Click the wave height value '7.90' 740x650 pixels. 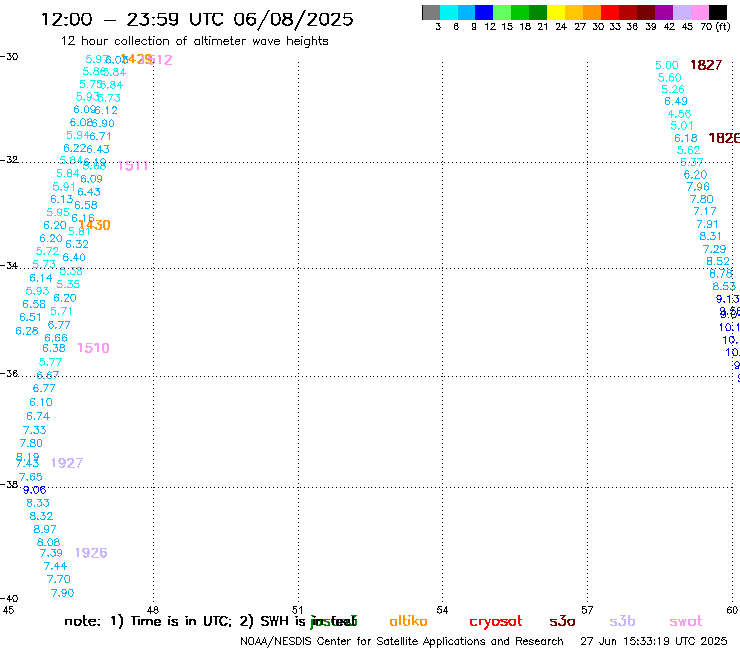(62, 593)
